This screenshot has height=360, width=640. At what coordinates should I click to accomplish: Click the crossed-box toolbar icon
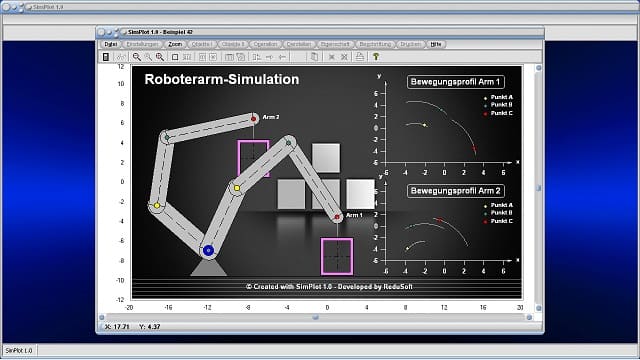point(213,57)
